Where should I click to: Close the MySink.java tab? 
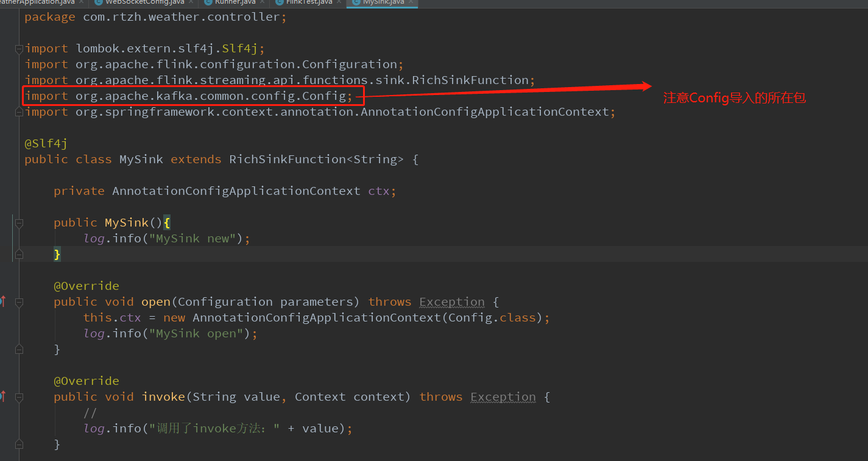coord(412,2)
